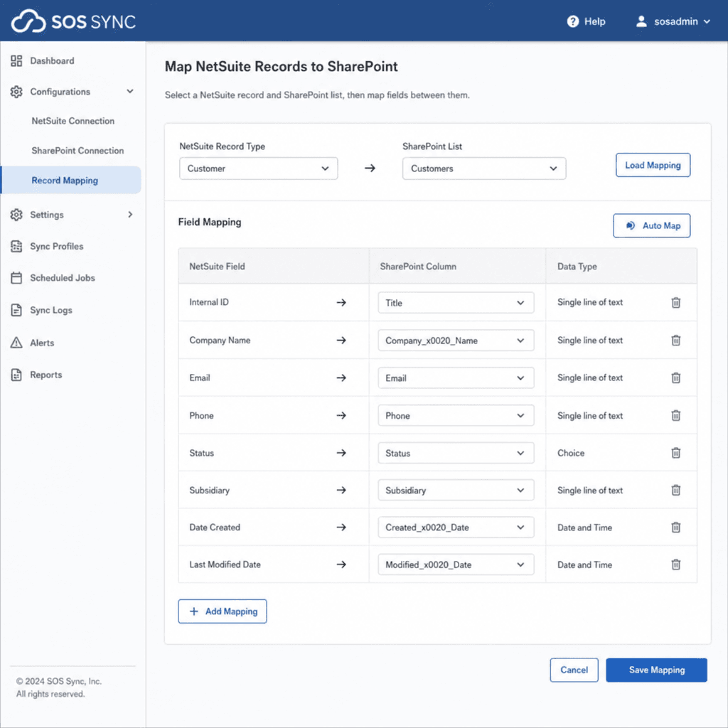Open the Company_x0020_Name column dropdown
This screenshot has width=728, height=728.
tap(456, 341)
